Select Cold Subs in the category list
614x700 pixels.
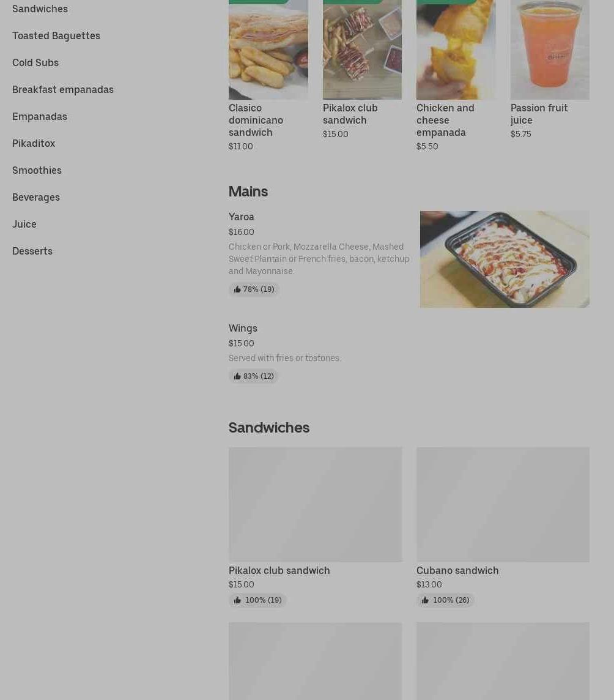coord(35,62)
